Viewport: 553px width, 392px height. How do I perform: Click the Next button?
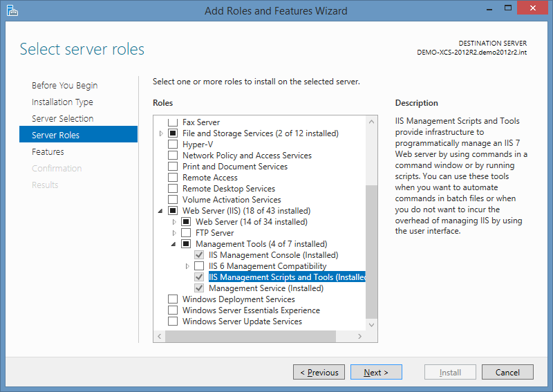tap(376, 372)
